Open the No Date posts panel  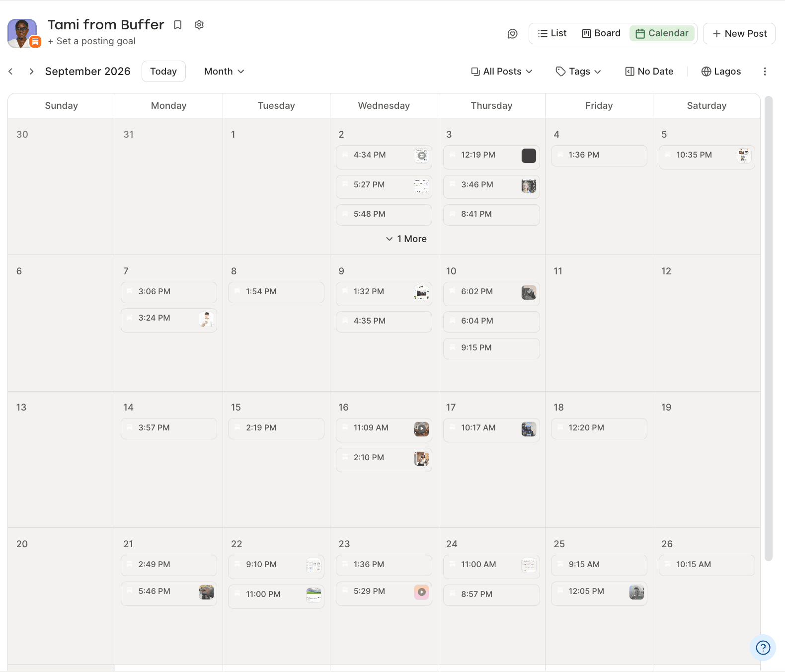[649, 72]
